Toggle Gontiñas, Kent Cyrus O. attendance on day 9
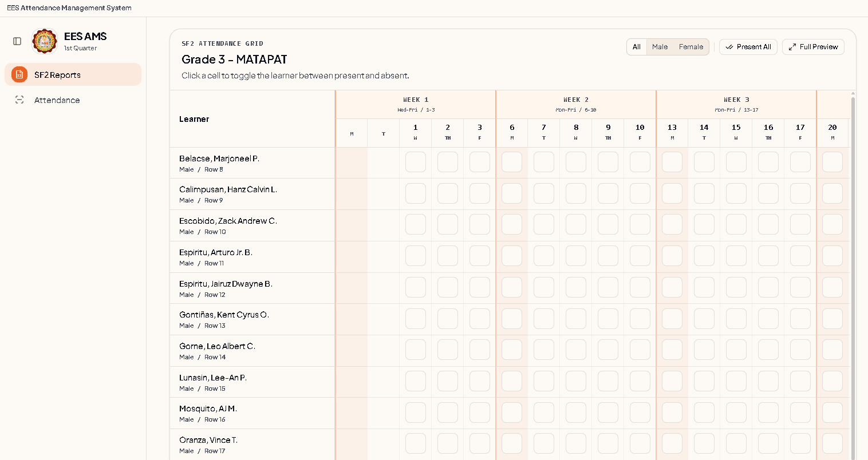The height and width of the screenshot is (460, 868). pyautogui.click(x=608, y=319)
